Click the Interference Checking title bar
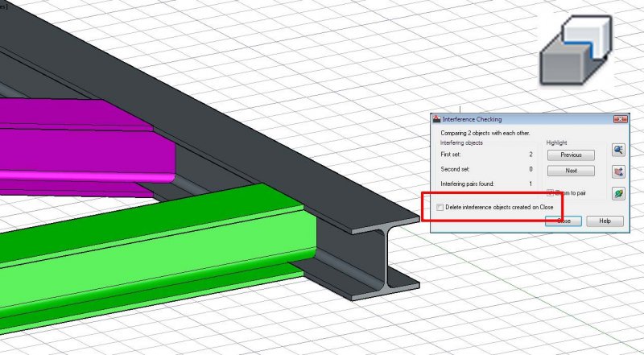 coord(530,119)
